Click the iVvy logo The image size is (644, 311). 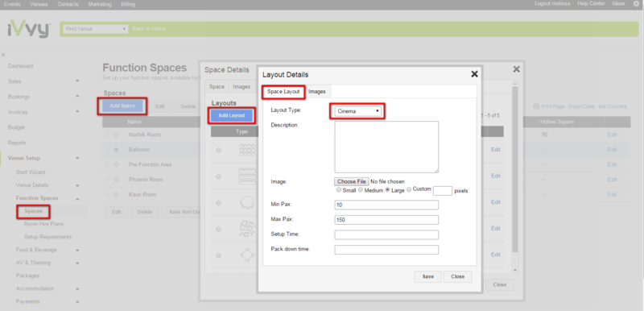(x=29, y=30)
